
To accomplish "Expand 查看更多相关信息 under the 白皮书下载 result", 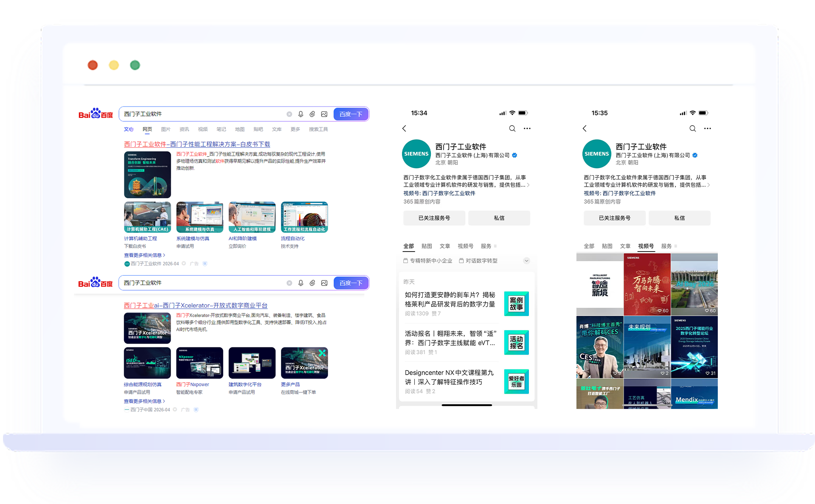I will pyautogui.click(x=144, y=255).
